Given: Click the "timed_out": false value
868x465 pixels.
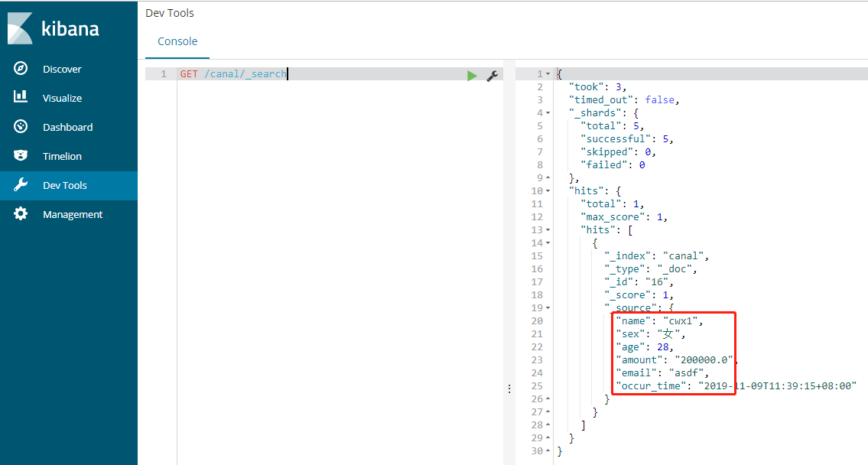Looking at the screenshot, I should click(x=660, y=99).
